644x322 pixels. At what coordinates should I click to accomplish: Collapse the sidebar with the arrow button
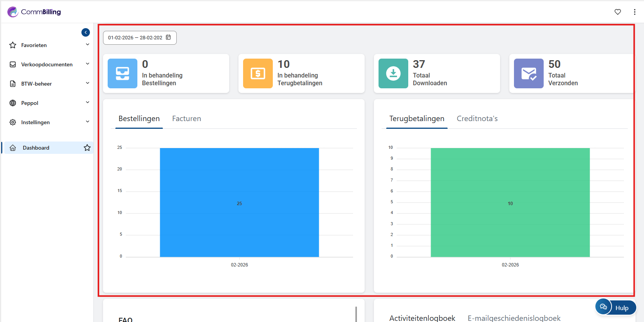[x=86, y=32]
